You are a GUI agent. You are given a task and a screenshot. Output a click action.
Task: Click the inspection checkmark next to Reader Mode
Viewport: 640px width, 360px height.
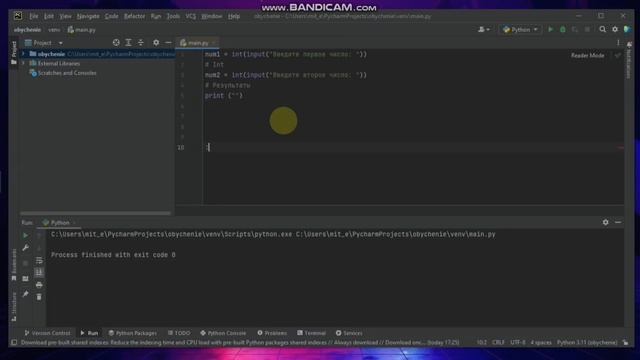click(618, 56)
